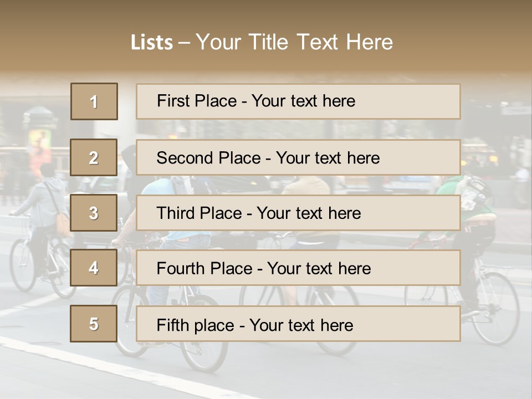The height and width of the screenshot is (399, 532).
Task: Click Your Title Text Here heading
Action: pos(294,42)
